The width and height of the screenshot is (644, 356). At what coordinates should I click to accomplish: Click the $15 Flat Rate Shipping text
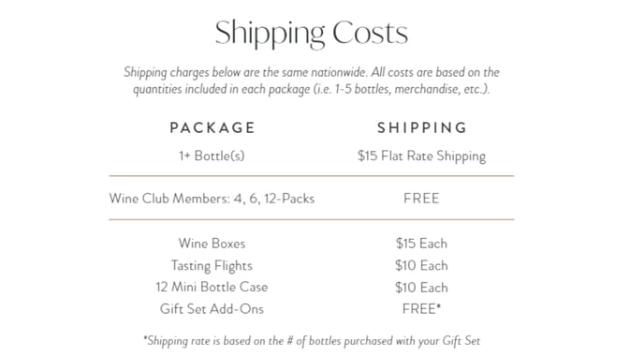[421, 156]
